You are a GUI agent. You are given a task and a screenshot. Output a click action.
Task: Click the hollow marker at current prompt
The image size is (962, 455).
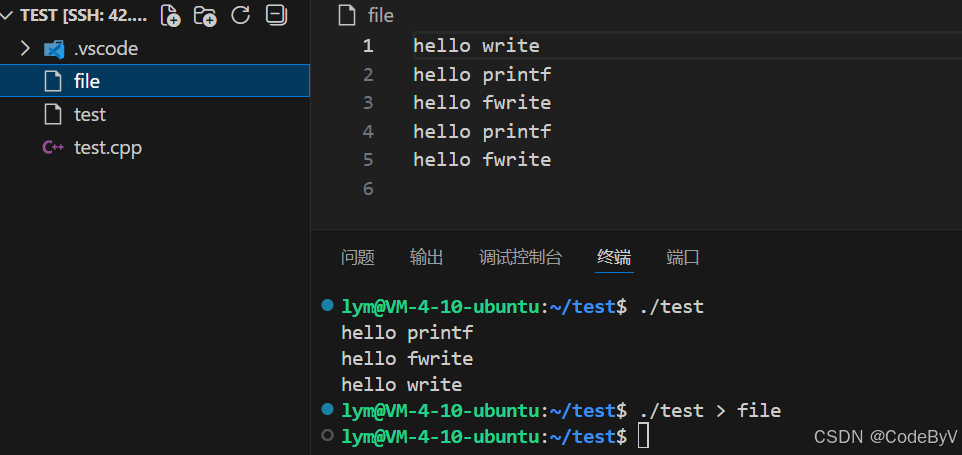click(328, 435)
